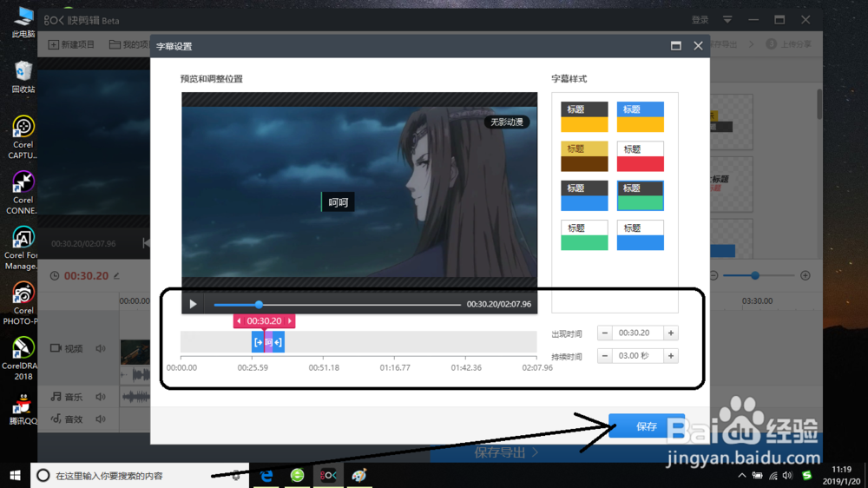The height and width of the screenshot is (488, 868).
Task: Click the taskbar search box
Action: [x=140, y=475]
